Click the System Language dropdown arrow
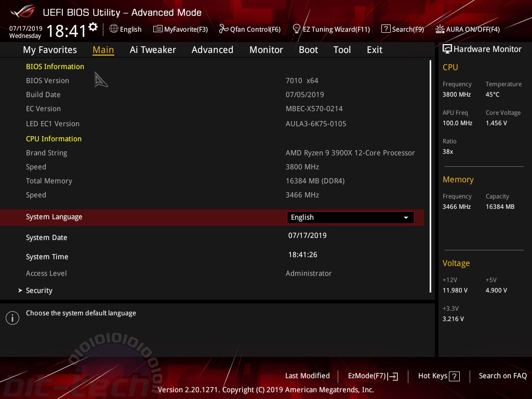This screenshot has width=532, height=399. [x=406, y=218]
